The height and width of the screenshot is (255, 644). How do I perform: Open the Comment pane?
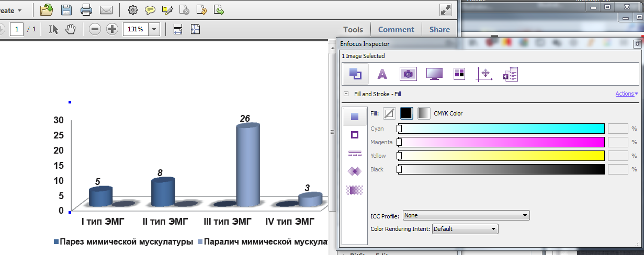pos(396,30)
